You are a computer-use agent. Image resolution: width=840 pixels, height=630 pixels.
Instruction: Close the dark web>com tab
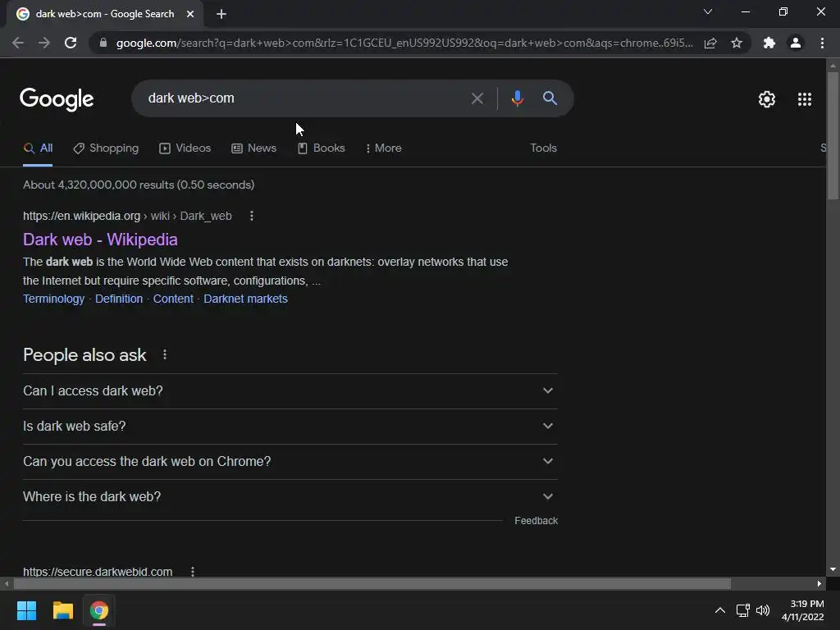coord(190,14)
